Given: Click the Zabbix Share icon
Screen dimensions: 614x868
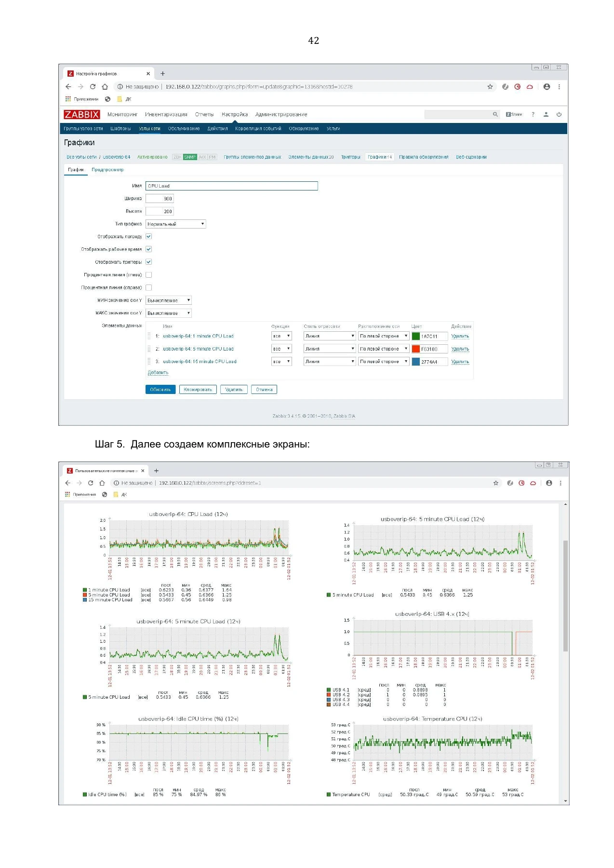Looking at the screenshot, I should point(514,114).
